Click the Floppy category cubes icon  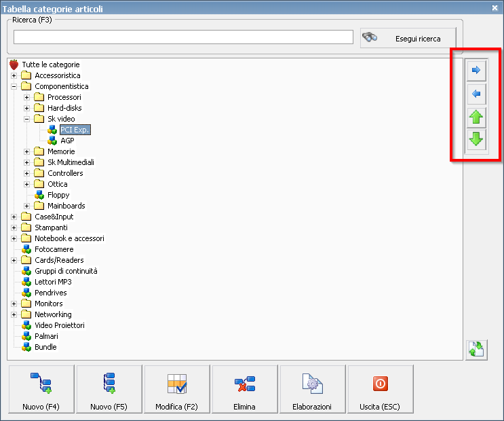click(39, 195)
